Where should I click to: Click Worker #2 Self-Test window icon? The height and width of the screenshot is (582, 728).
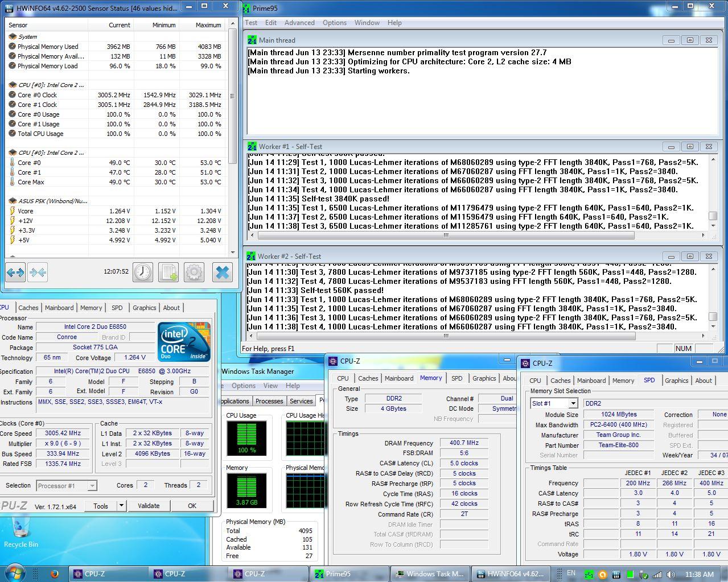[251, 256]
